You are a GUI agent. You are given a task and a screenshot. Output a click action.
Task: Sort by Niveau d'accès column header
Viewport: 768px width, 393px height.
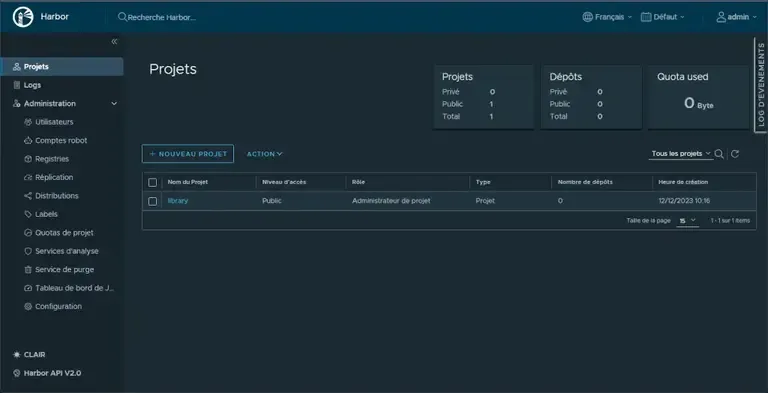(x=284, y=182)
